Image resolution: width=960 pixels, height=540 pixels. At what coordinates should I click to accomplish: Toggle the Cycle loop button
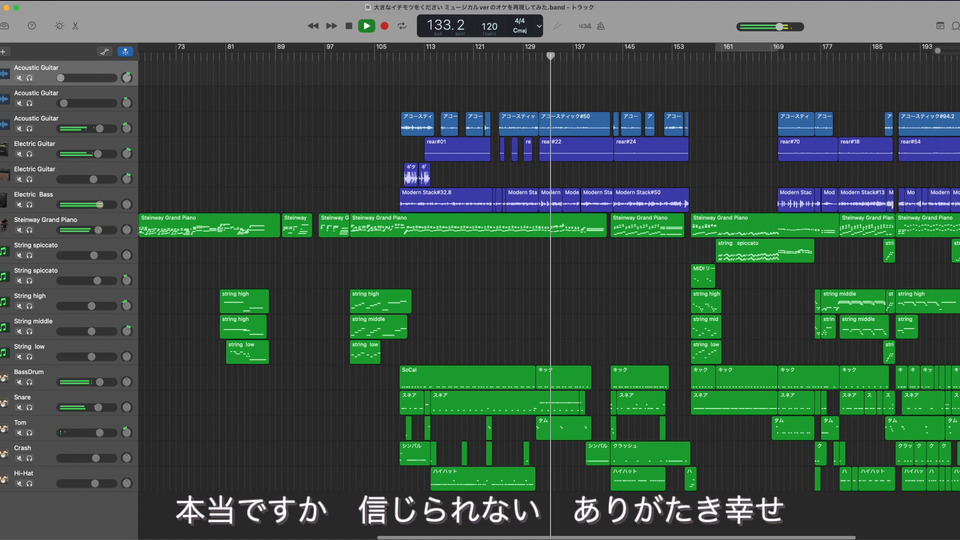pyautogui.click(x=402, y=26)
